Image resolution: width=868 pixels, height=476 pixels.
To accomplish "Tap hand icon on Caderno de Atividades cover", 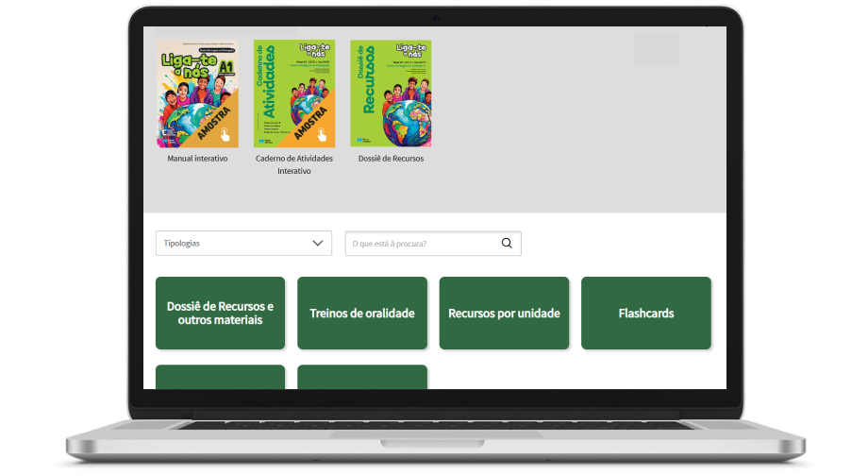I will [x=322, y=135].
